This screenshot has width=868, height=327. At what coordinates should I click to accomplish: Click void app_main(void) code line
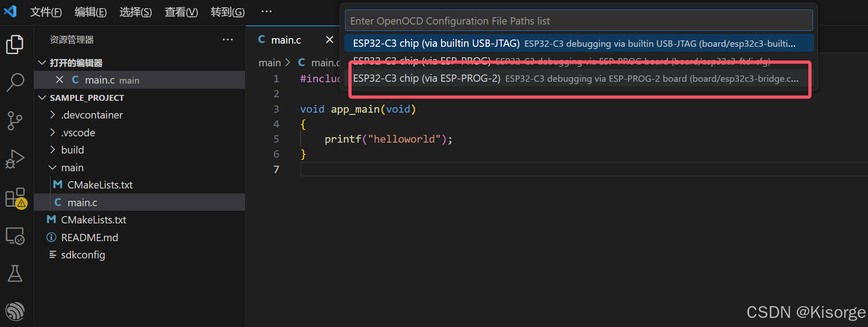pos(358,109)
